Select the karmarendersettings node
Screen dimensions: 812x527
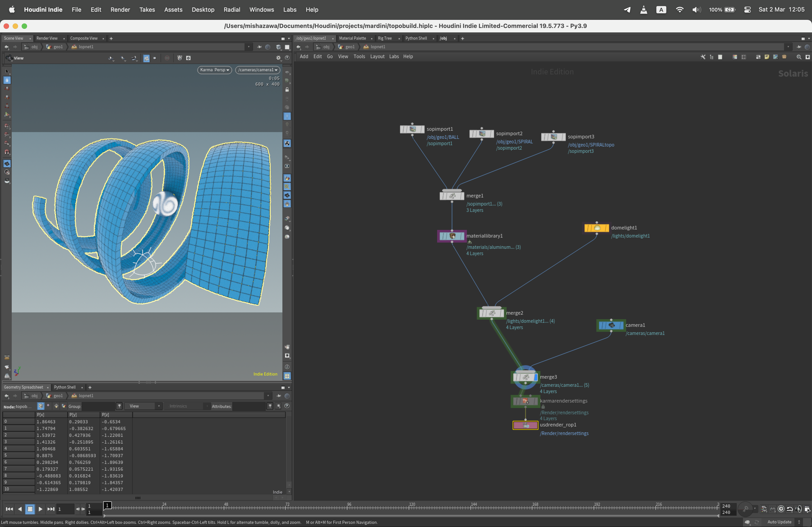[x=525, y=401]
